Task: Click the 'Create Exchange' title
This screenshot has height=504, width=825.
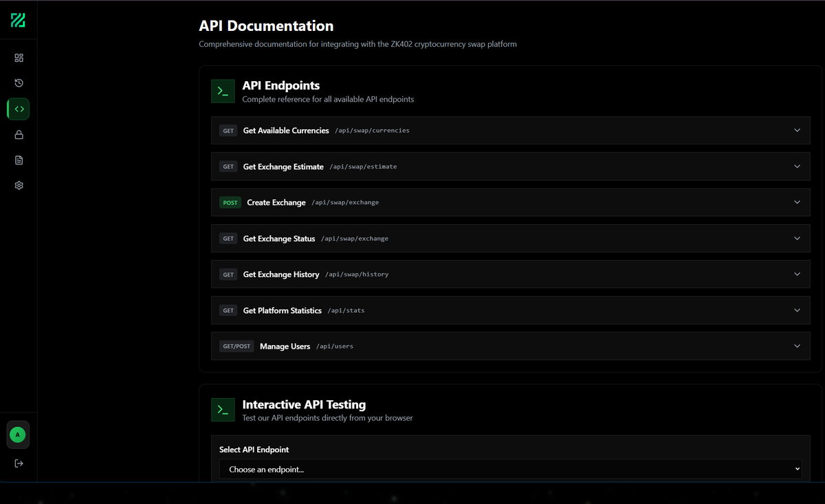Action: point(276,202)
